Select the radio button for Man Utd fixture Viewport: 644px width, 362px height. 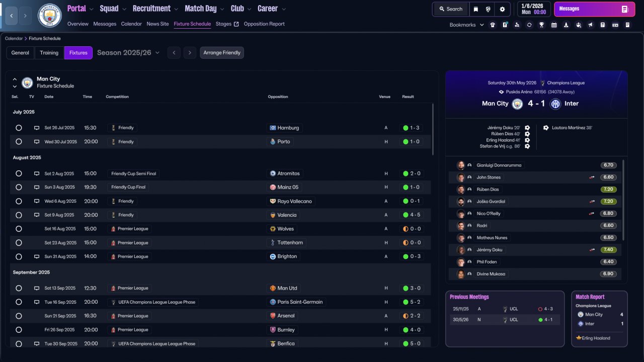(x=19, y=288)
